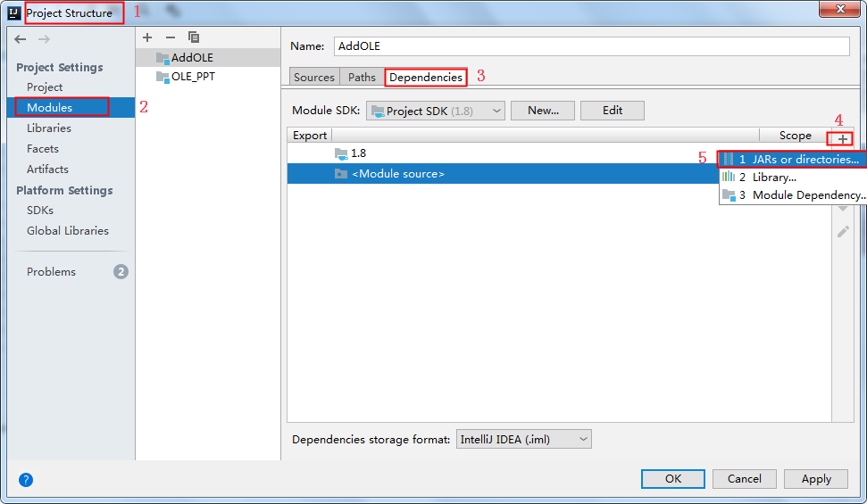The width and height of the screenshot is (867, 504).
Task: Click the Export column header
Action: click(x=310, y=136)
